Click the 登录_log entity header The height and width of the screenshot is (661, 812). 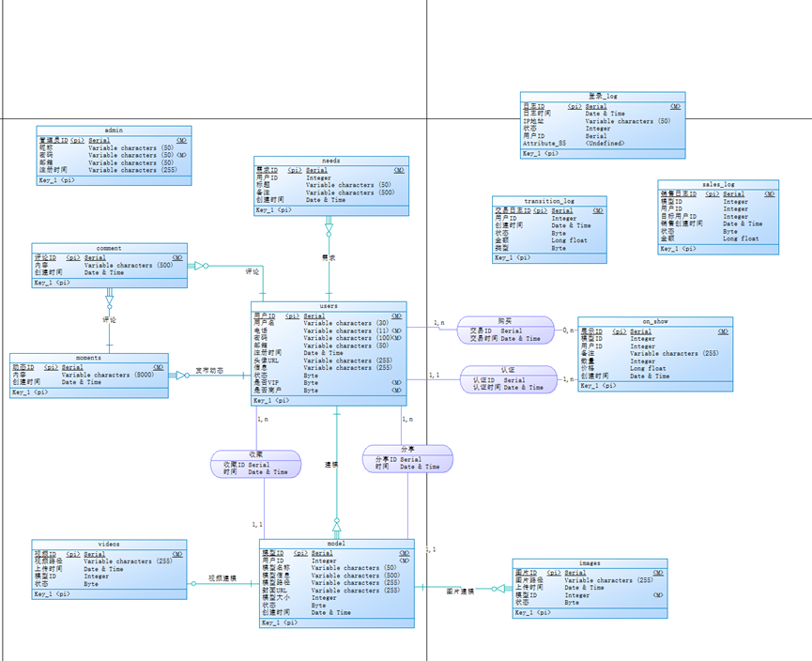(x=603, y=97)
